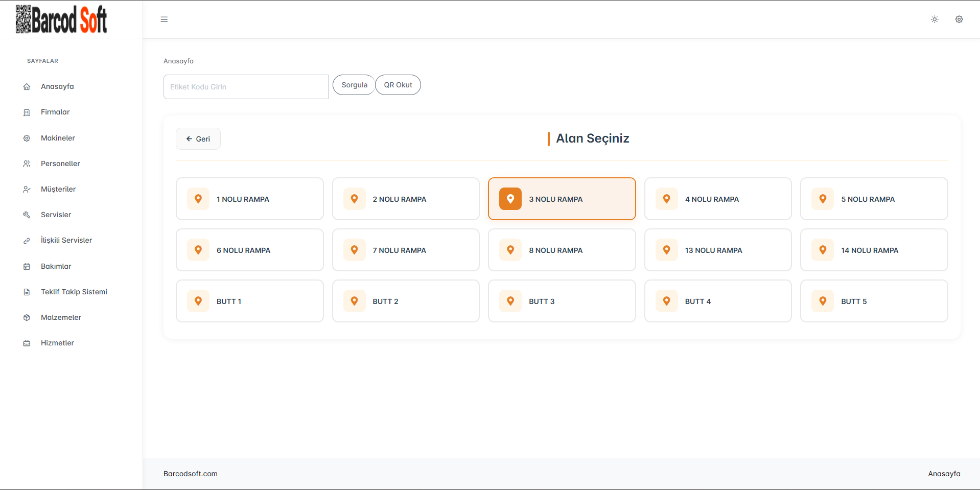
Task: Open settings gear icon in header
Action: pos(959,19)
